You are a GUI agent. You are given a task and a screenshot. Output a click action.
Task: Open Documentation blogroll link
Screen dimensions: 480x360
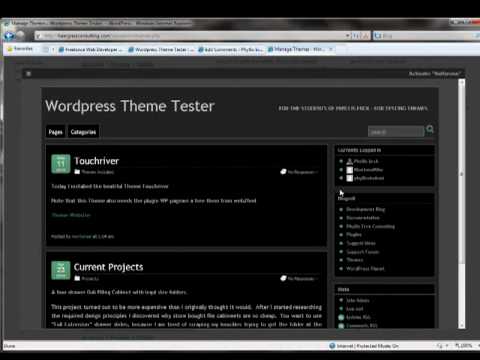pyautogui.click(x=363, y=218)
